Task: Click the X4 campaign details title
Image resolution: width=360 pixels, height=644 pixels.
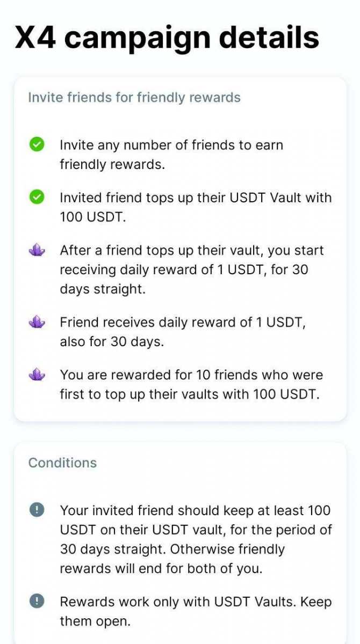Action: pyautogui.click(x=167, y=38)
